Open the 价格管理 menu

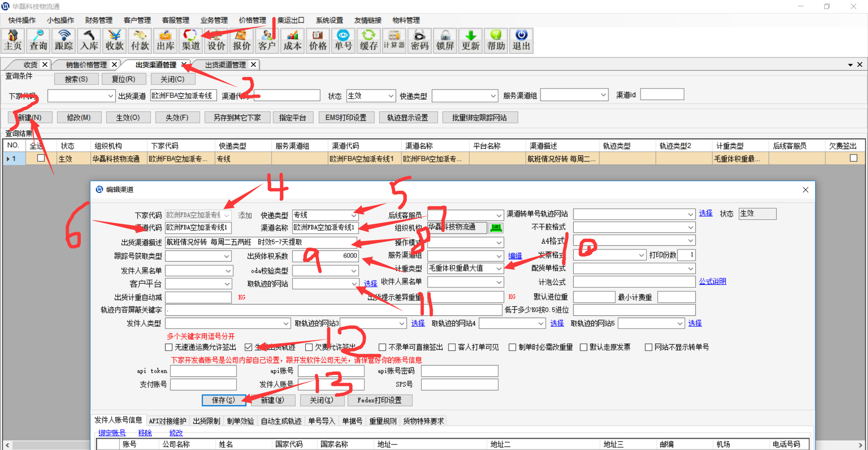(x=252, y=20)
